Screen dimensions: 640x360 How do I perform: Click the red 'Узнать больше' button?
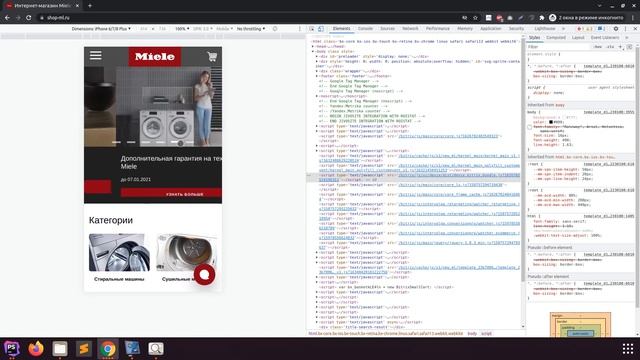tap(171, 194)
